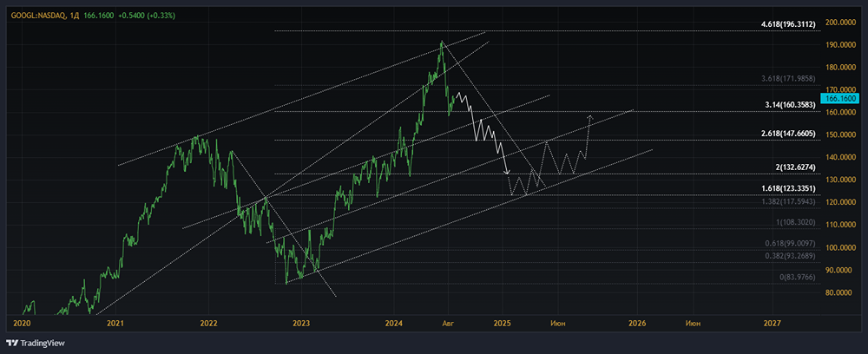The image size is (868, 354).
Task: Click the 166.1600 current price label
Action: (841, 98)
